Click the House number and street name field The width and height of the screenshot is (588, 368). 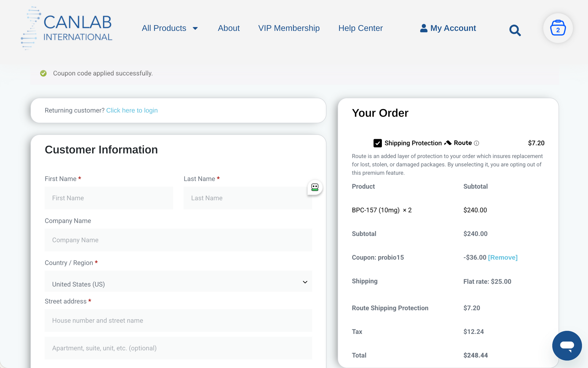[x=178, y=321]
